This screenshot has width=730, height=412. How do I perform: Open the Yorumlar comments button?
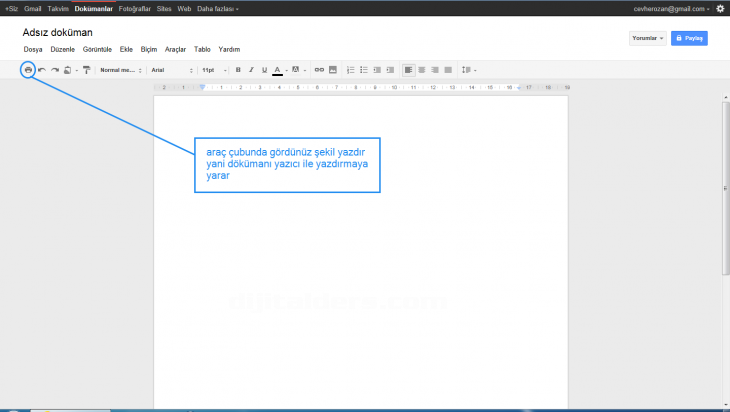[647, 38]
